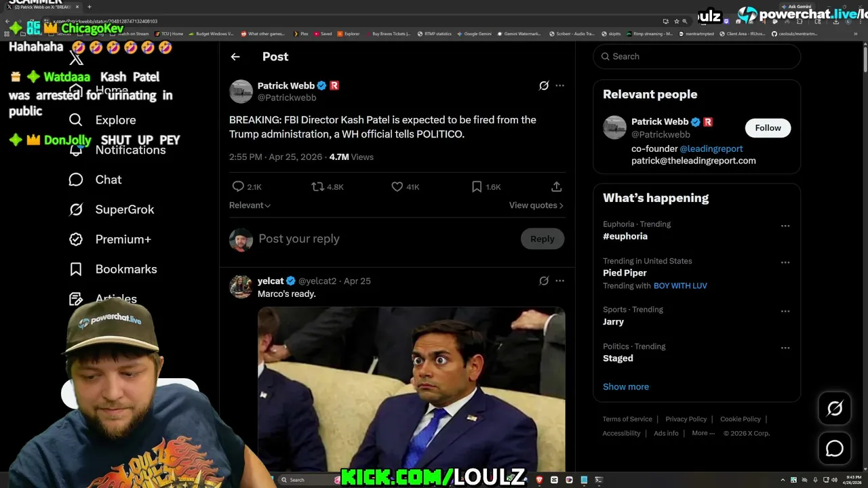The image size is (868, 488).
Task: Open Bookmarks in the sidebar
Action: (113, 269)
